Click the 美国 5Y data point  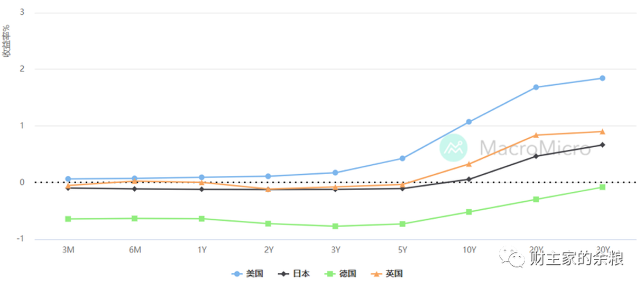402,158
